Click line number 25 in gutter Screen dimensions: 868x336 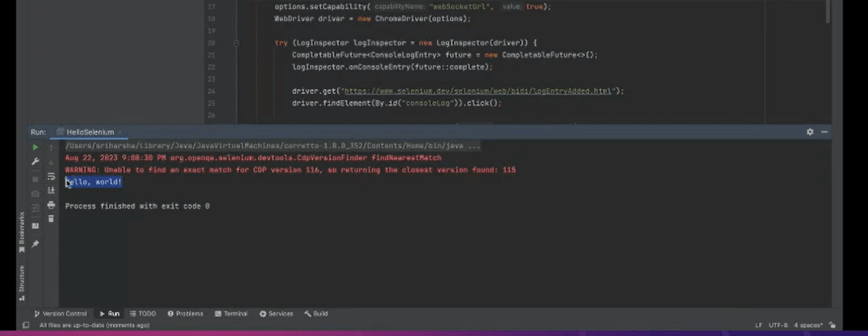211,103
